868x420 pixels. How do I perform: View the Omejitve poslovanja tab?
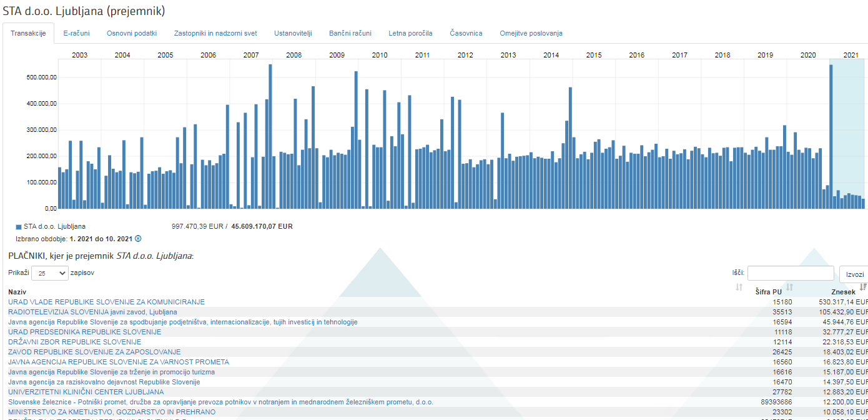coord(531,33)
